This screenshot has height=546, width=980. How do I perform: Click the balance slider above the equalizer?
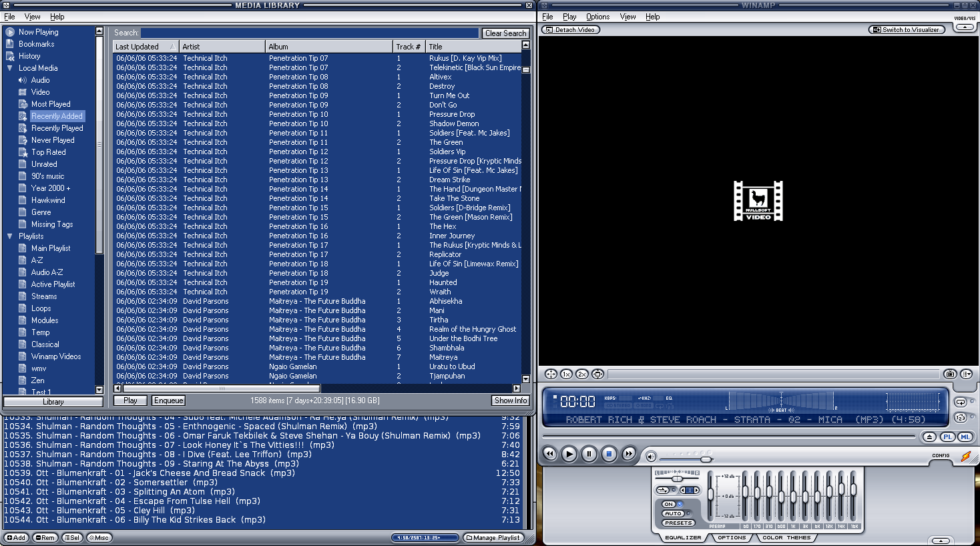click(x=677, y=479)
